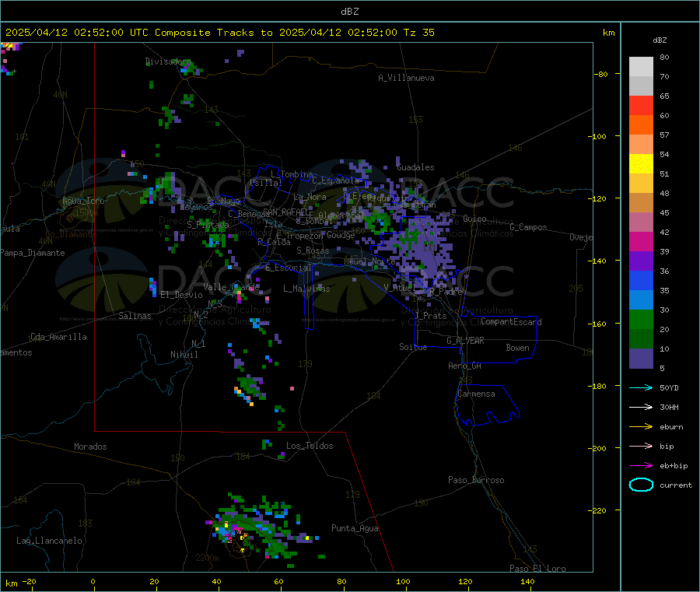Viewport: 700px width, 592px height.
Task: Click the Soitue map label
Action: point(413,347)
